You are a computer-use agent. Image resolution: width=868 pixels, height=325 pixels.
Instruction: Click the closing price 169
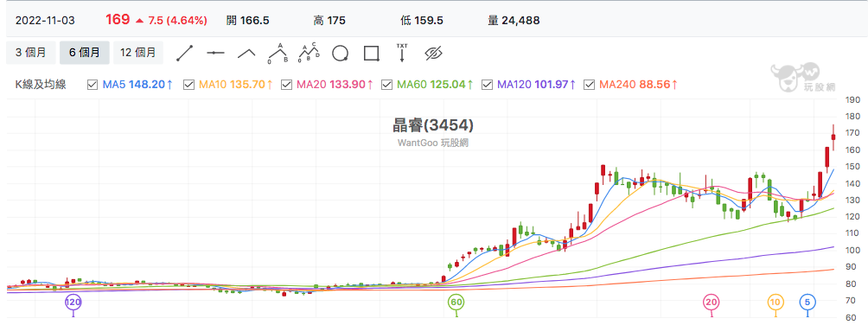tap(118, 20)
